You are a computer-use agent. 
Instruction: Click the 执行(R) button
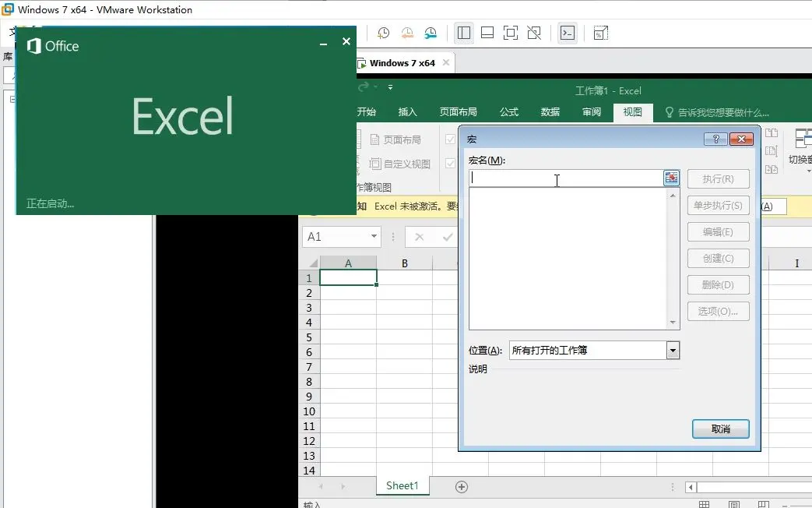719,179
